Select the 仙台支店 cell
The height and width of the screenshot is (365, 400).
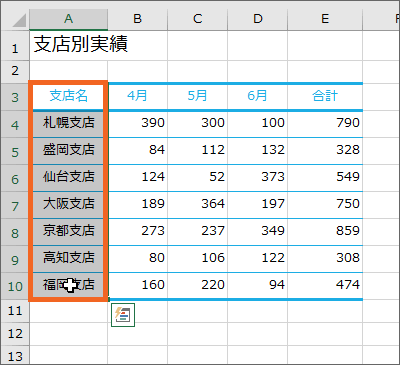tap(68, 178)
